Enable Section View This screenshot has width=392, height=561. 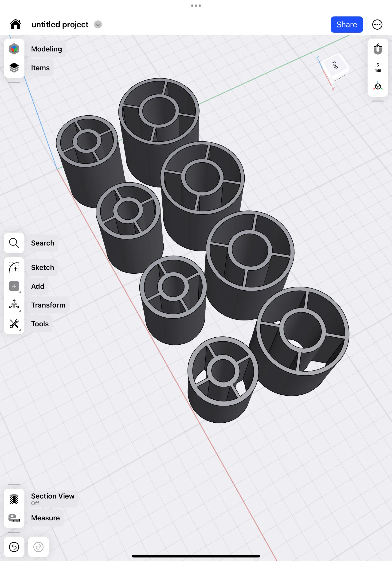coord(14,499)
